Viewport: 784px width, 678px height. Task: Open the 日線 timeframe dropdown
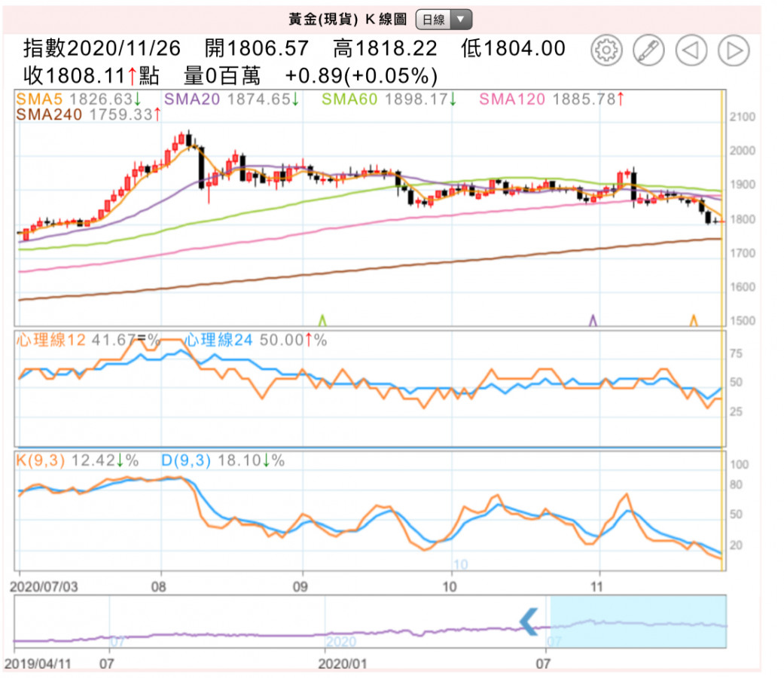[x=444, y=20]
